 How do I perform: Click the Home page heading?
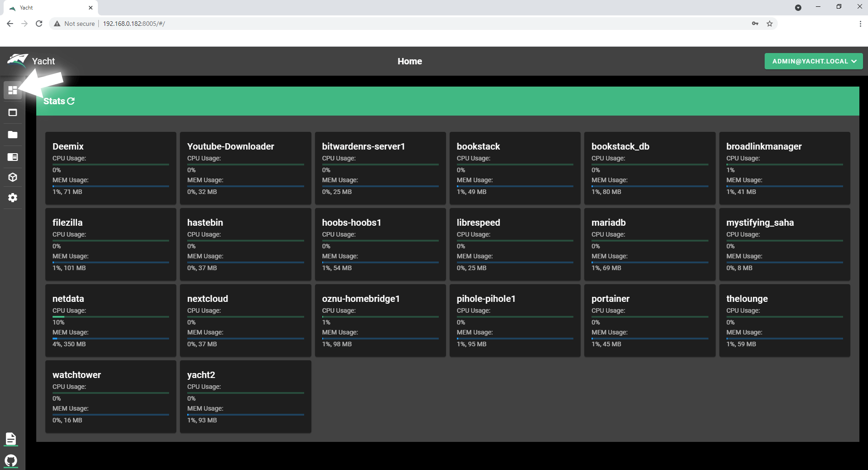click(x=410, y=61)
